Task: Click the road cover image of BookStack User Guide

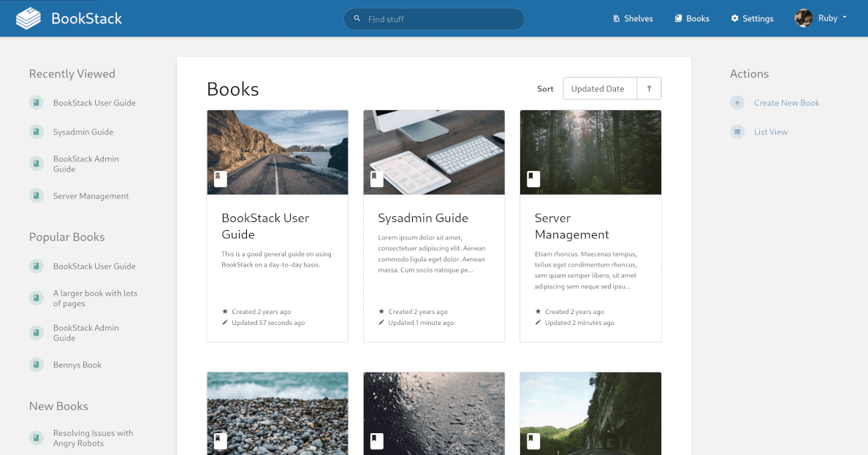Action: 278,152
